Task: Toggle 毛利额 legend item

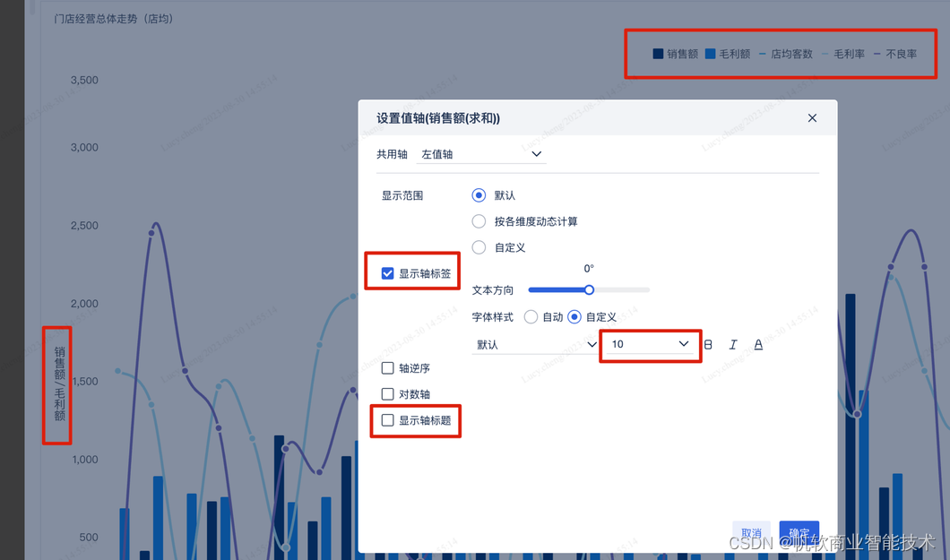Action: coord(728,54)
